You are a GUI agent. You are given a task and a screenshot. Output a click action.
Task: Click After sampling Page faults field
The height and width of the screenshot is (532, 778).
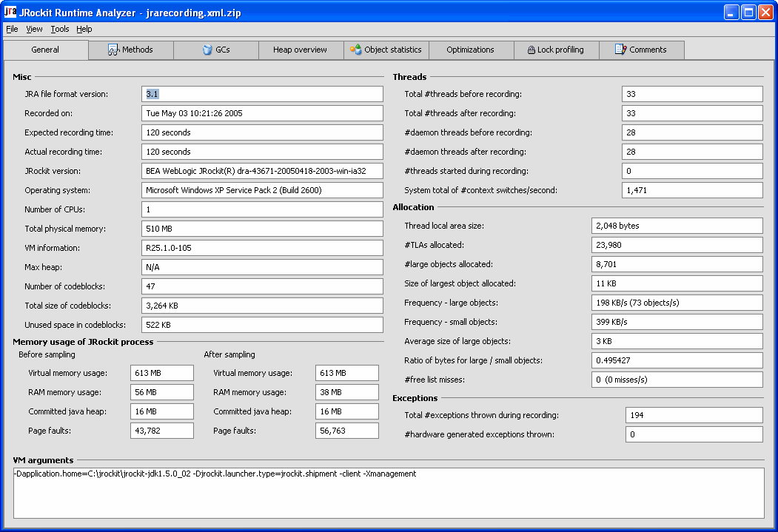click(x=347, y=431)
